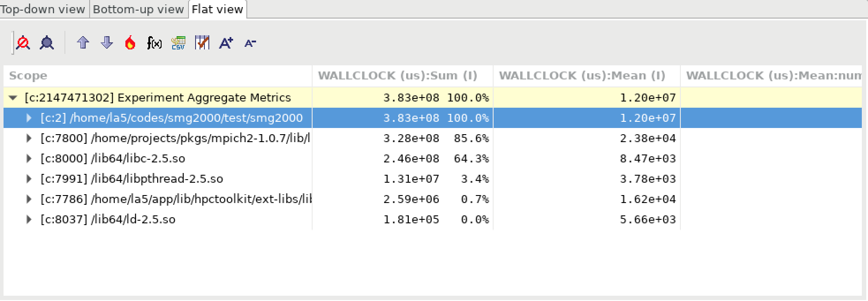Image resolution: width=868 pixels, height=301 pixels.
Task: Decrease font size with the A- icon
Action: (x=250, y=43)
